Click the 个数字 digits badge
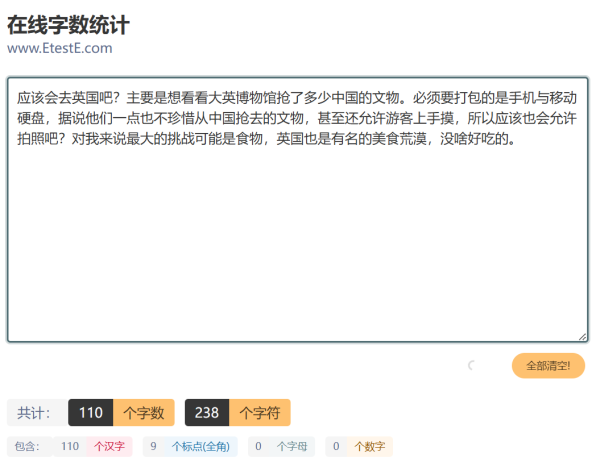The width and height of the screenshot is (600, 458). (x=370, y=446)
